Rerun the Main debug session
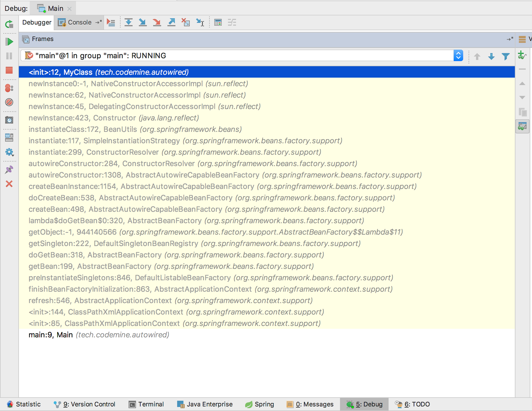The width and height of the screenshot is (532, 411). coord(9,24)
